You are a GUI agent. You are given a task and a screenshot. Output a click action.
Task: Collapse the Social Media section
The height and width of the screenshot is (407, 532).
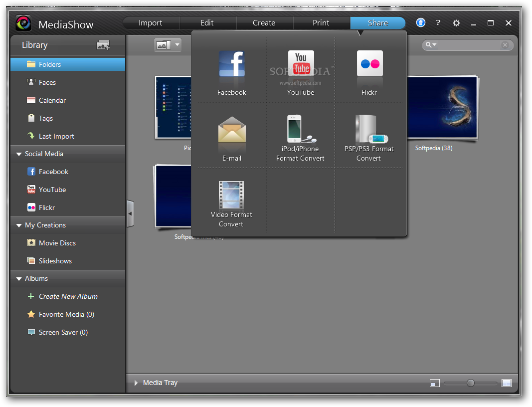tap(19, 154)
